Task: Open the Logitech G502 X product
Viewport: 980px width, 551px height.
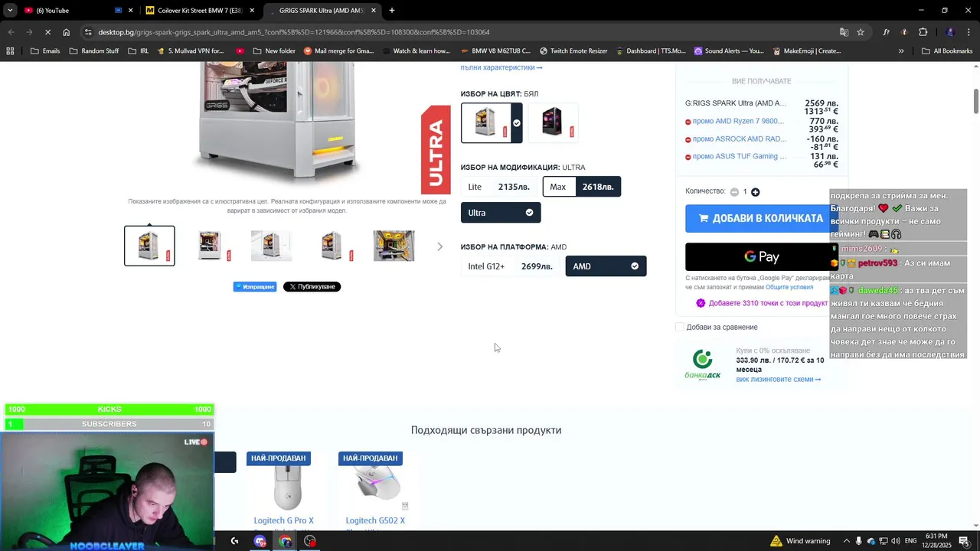Action: tap(375, 521)
